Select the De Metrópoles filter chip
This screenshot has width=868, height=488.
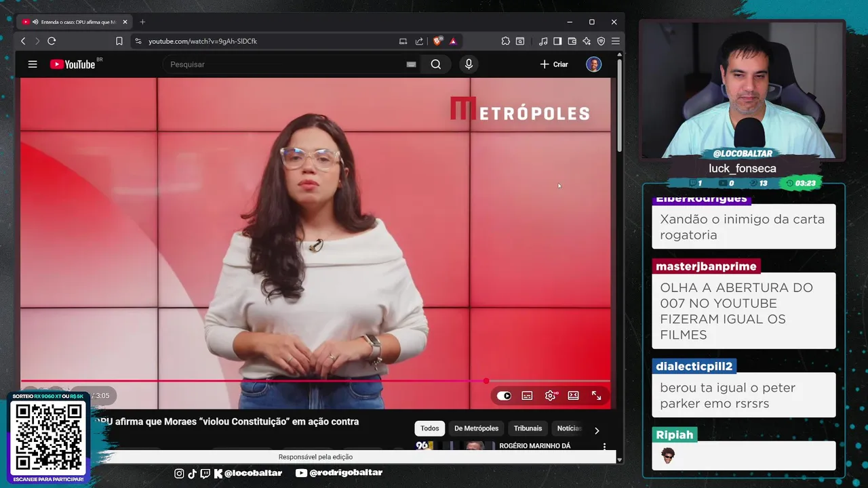(476, 428)
